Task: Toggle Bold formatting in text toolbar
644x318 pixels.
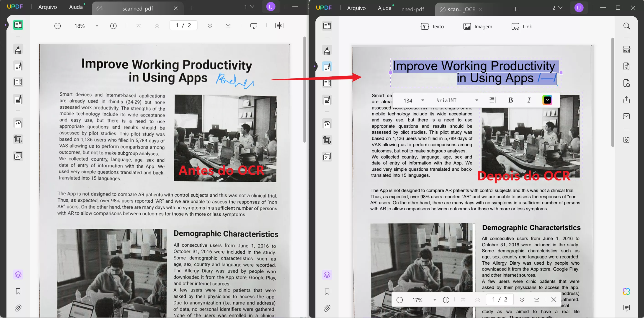Action: pos(510,100)
